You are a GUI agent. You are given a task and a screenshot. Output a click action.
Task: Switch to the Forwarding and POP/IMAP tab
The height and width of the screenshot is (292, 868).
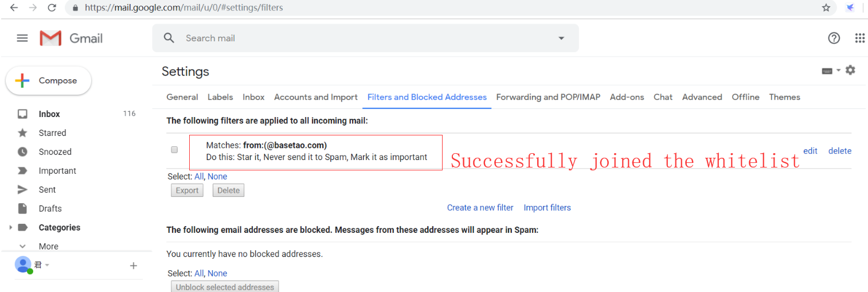pyautogui.click(x=548, y=97)
